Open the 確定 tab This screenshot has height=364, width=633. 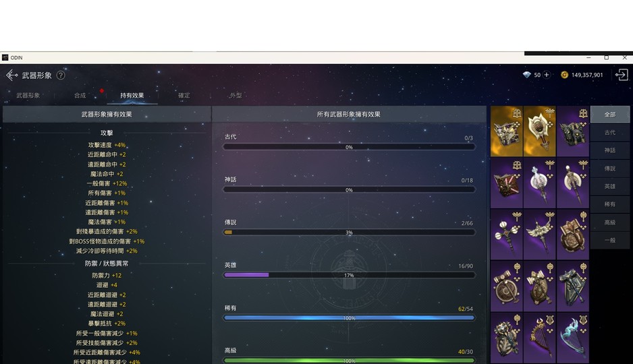click(184, 96)
